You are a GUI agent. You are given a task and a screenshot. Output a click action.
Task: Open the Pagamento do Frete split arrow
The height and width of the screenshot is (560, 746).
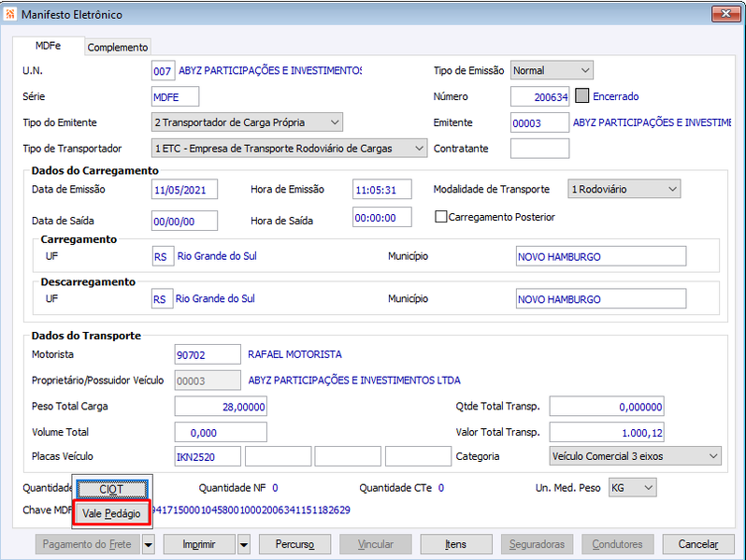tap(149, 544)
